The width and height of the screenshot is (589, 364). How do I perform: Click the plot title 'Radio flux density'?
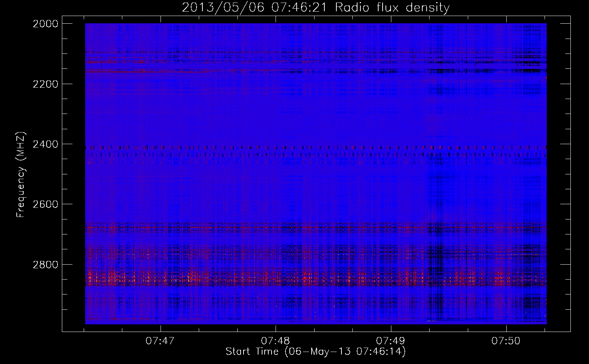[x=392, y=8]
